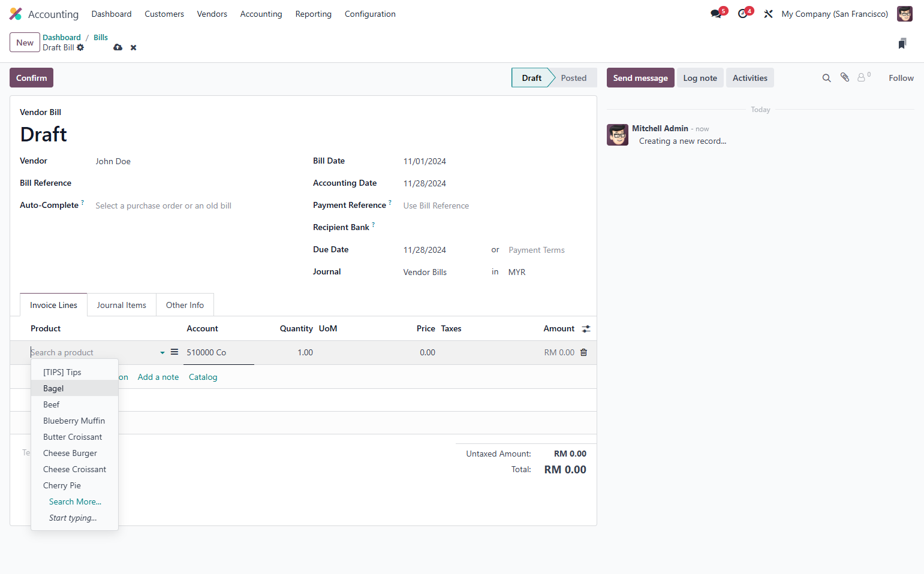This screenshot has height=574, width=924.
Task: Choose [TIPS] Tips from the product list
Action: coord(74,372)
